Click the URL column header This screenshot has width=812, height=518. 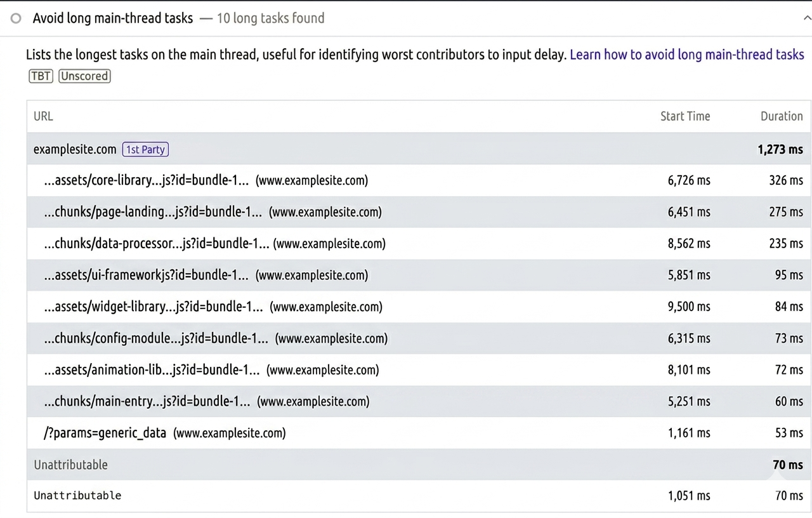pyautogui.click(x=43, y=116)
